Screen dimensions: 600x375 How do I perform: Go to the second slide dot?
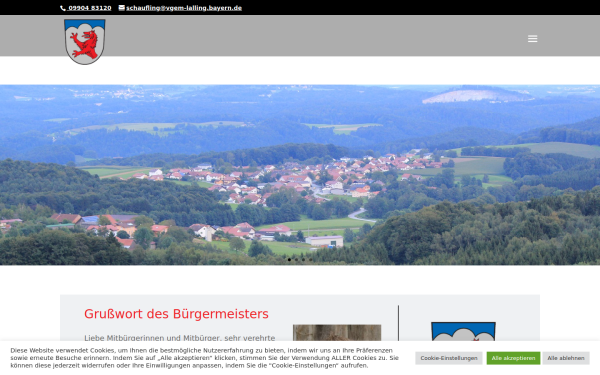pyautogui.click(x=296, y=259)
